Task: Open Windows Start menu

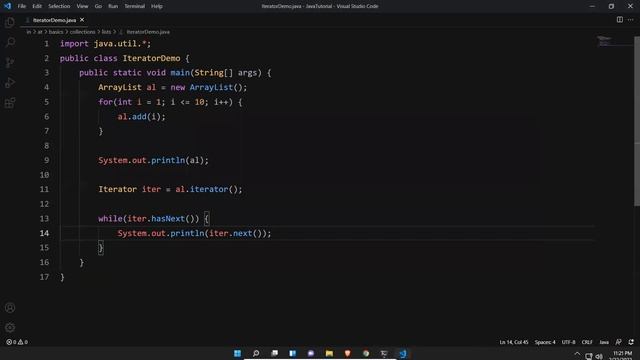Action: point(237,353)
